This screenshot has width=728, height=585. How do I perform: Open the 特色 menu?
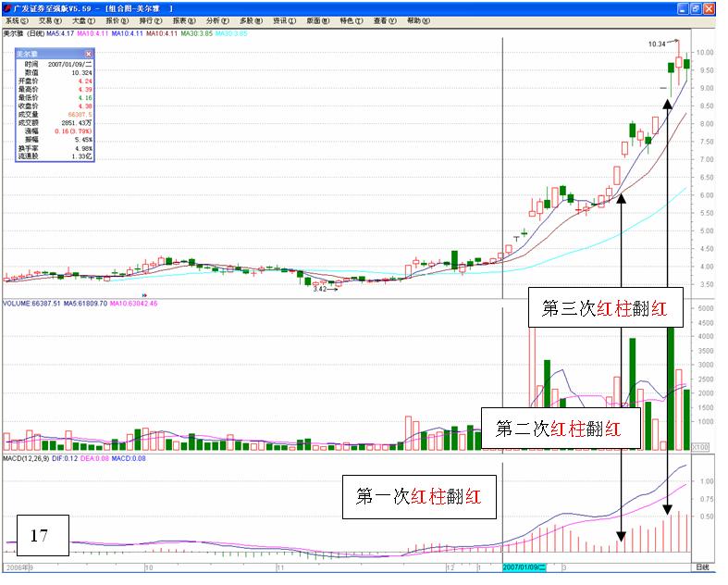(x=350, y=19)
